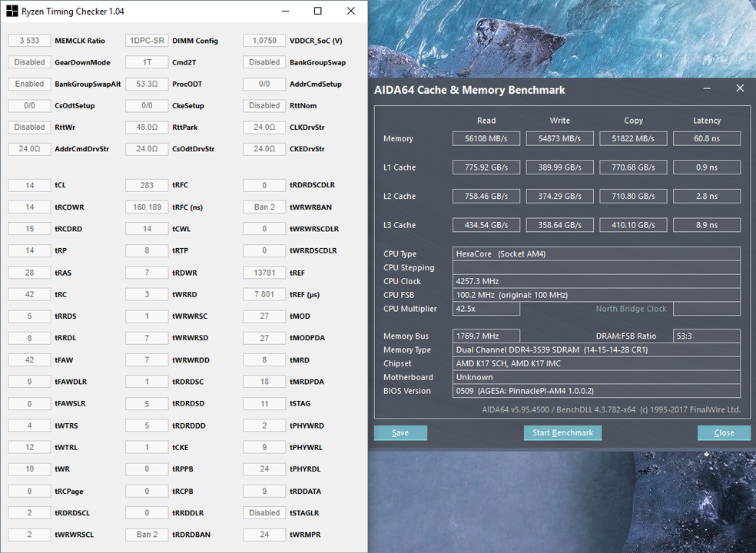The image size is (756, 553).
Task: Click the L1 Cache Read 775.92 GB/s result
Action: [486, 167]
